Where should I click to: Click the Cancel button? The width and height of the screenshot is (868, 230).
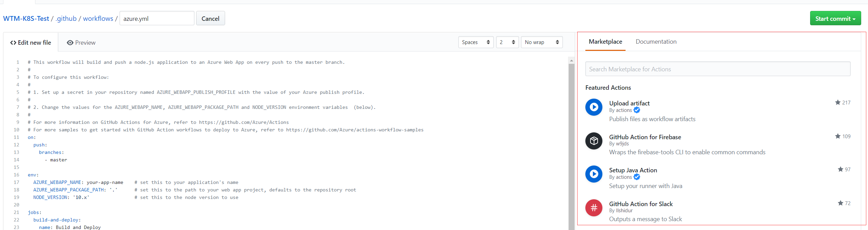(210, 18)
